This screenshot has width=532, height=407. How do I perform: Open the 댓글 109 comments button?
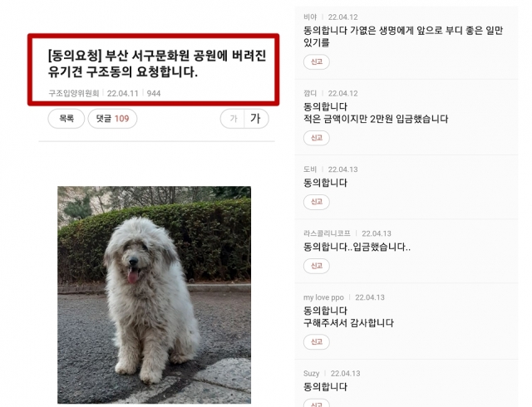coord(112,119)
